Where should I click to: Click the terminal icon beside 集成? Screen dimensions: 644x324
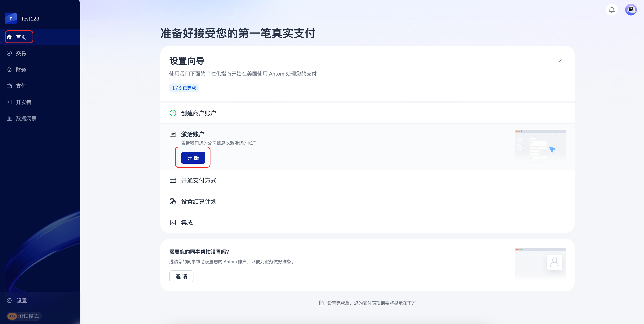coord(173,222)
